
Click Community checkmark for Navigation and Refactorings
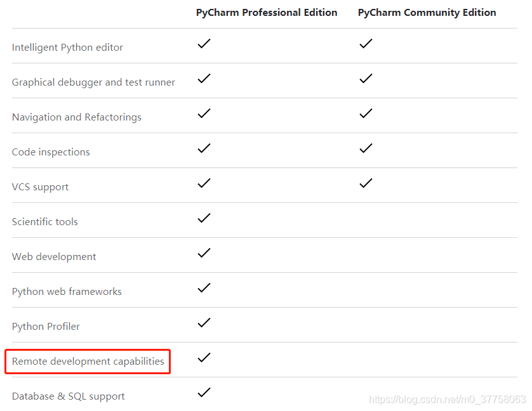pos(366,114)
